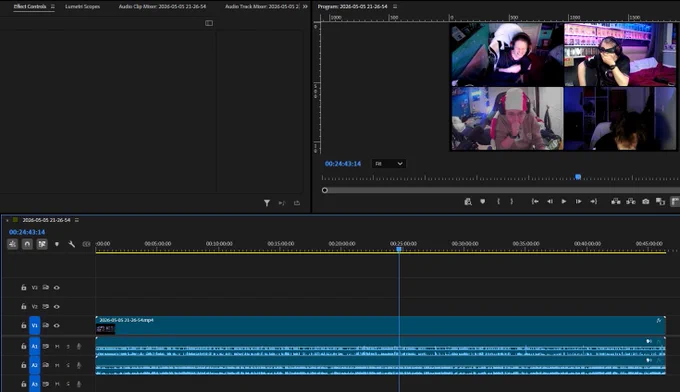680x392 pixels.
Task: Toggle lock on track A3
Action: (x=23, y=384)
